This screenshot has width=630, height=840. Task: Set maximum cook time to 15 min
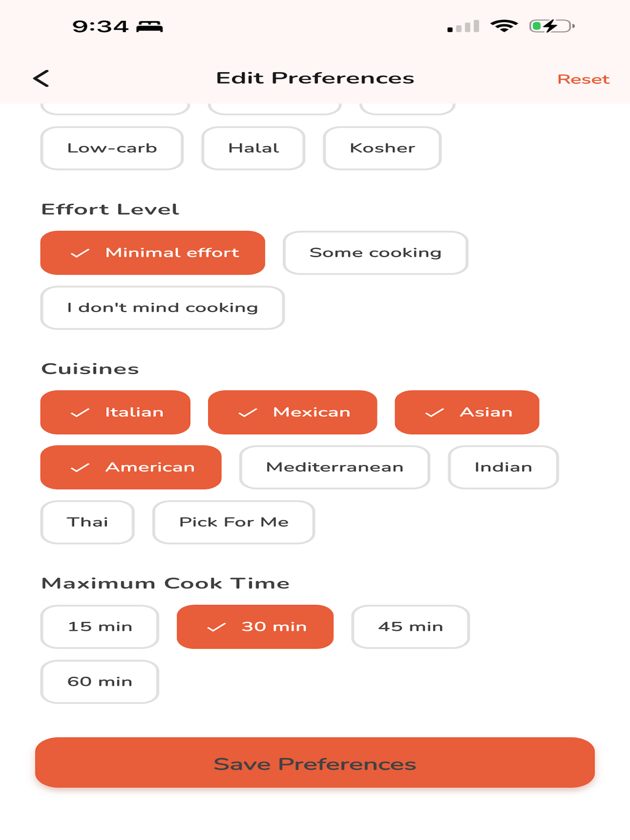click(x=100, y=627)
